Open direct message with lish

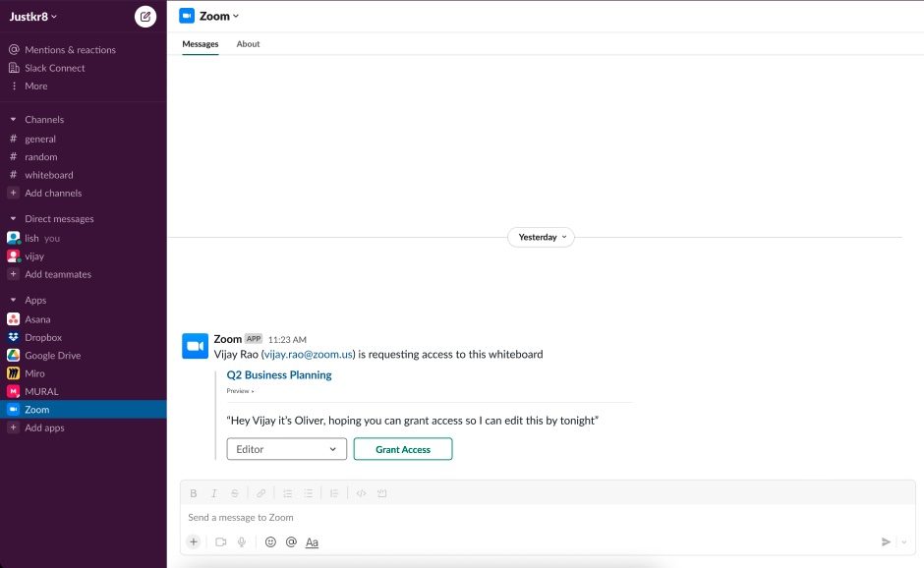(33, 238)
